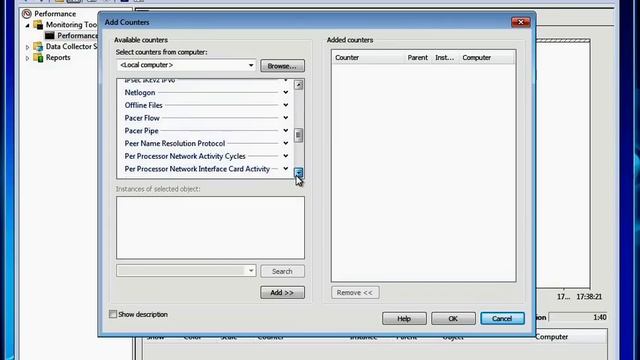Click the counter list scroll-down arrow

pos(299,173)
